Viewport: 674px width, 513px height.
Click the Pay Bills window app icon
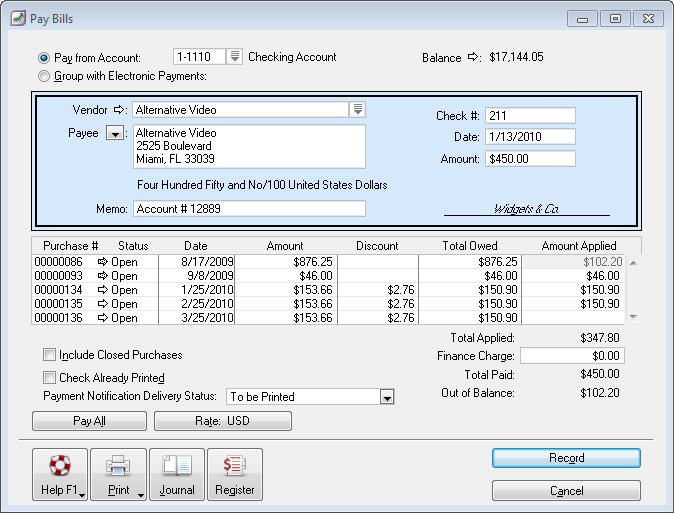click(18, 18)
